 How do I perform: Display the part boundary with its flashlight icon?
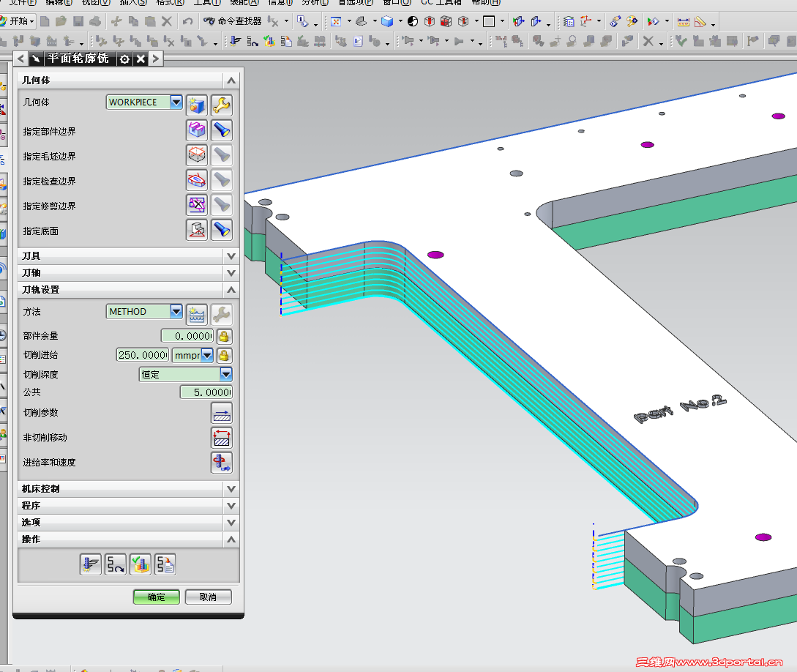point(222,130)
